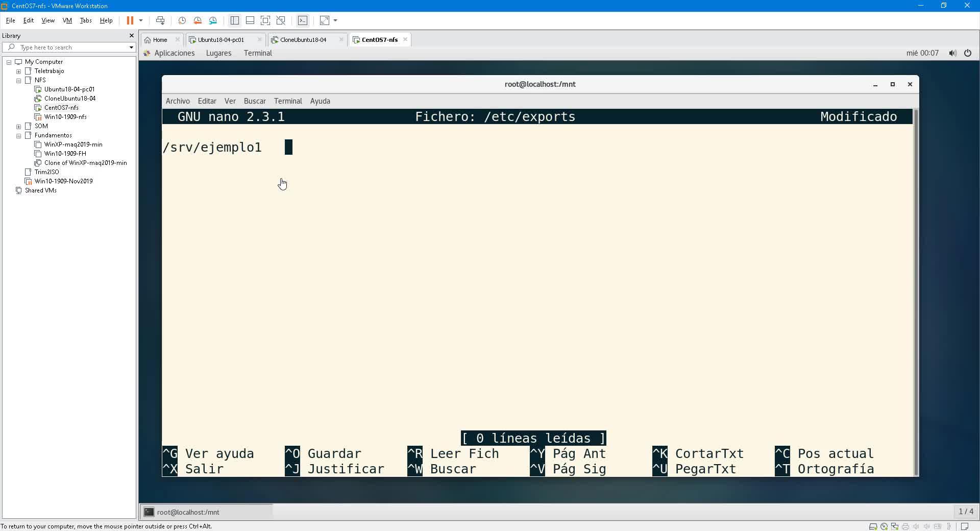Revert the VM to its previous snapshot
The image size is (980, 531).
(198, 20)
